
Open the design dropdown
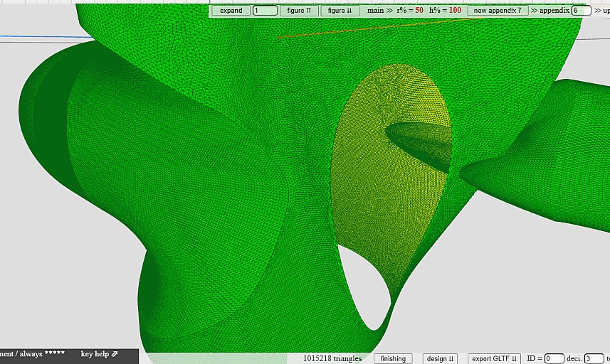[x=439, y=359]
